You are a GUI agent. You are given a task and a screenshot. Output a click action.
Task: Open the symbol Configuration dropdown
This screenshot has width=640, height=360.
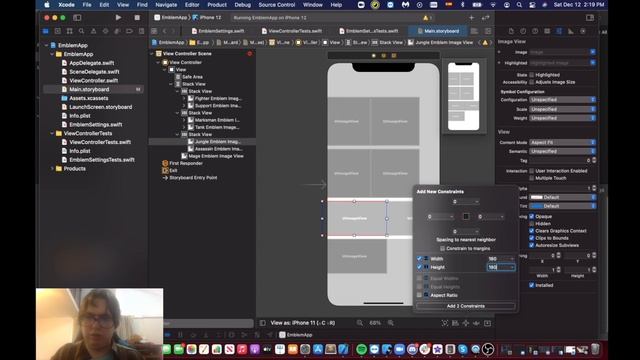562,100
